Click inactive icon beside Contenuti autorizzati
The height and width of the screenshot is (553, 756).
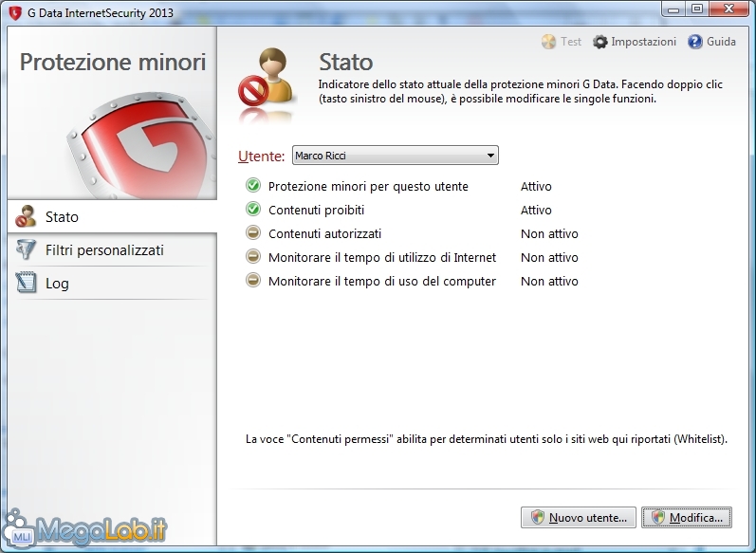click(x=253, y=233)
